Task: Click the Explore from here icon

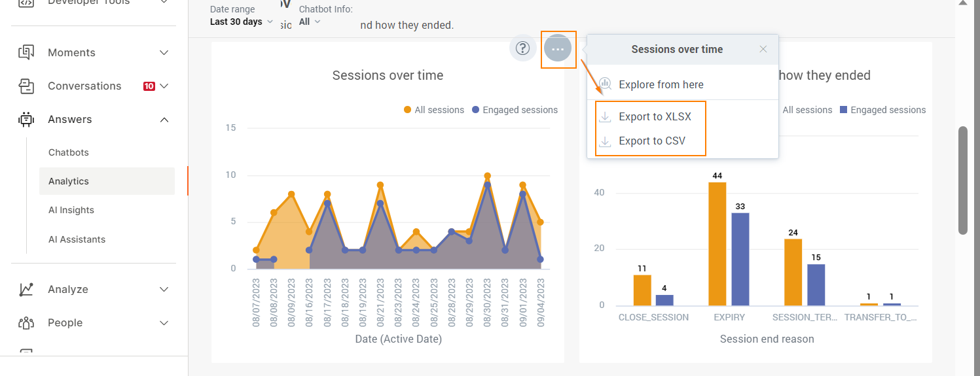Action: click(x=606, y=84)
